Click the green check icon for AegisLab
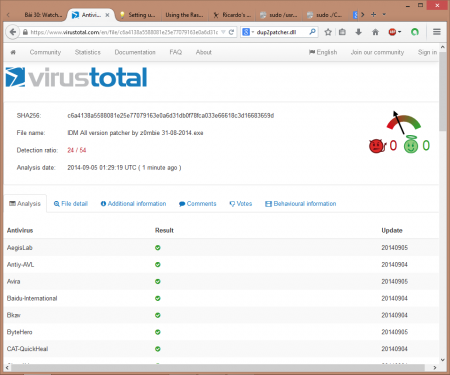The image size is (450, 375). point(158,248)
